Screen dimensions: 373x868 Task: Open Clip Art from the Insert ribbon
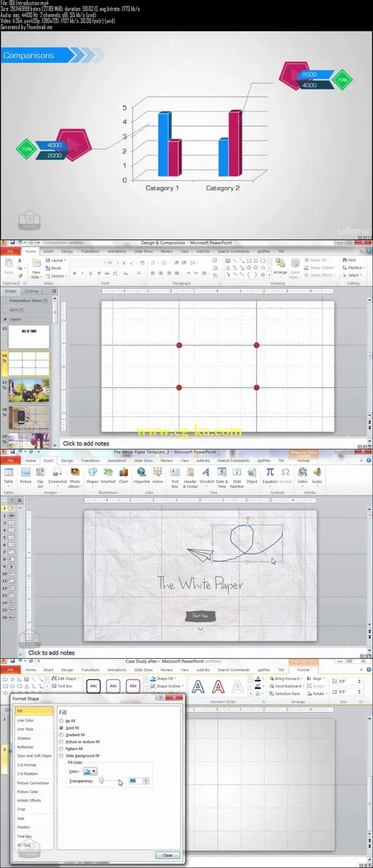40,477
